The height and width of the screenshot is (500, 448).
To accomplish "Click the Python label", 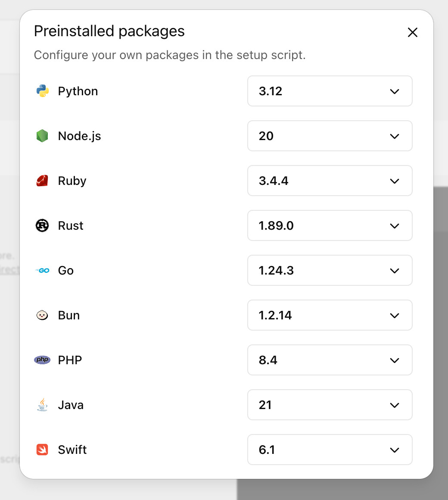I will click(78, 91).
